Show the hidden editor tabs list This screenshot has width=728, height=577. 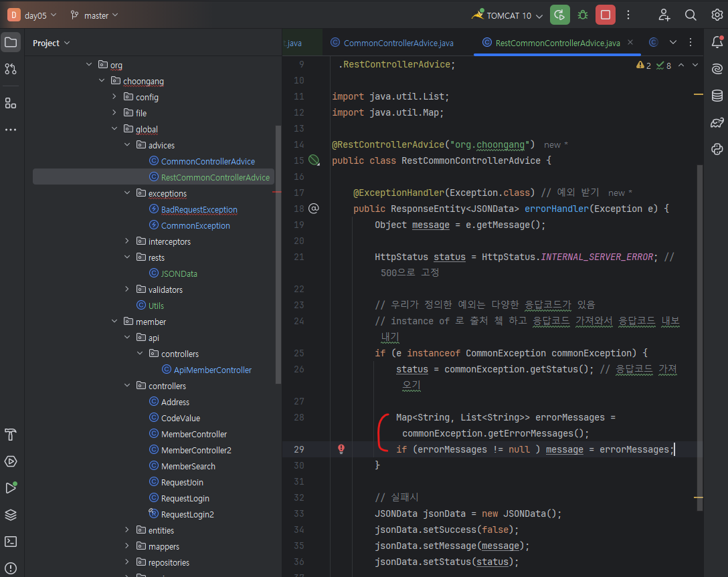click(672, 42)
